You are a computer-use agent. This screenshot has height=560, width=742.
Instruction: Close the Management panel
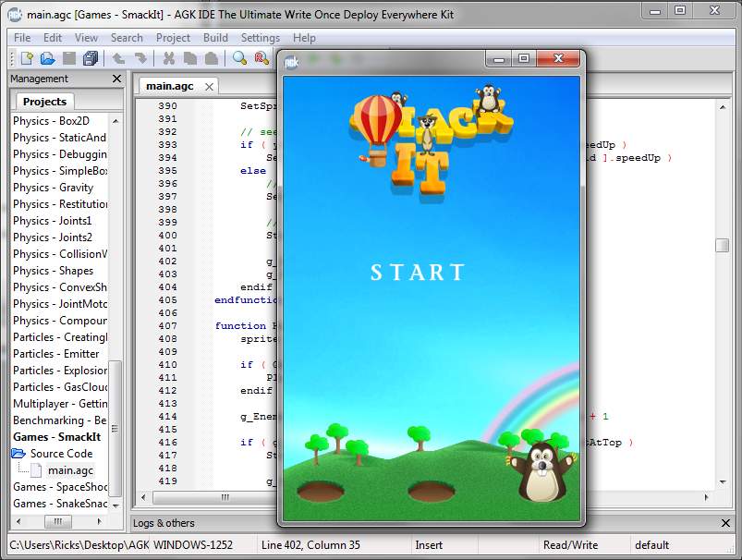[116, 79]
